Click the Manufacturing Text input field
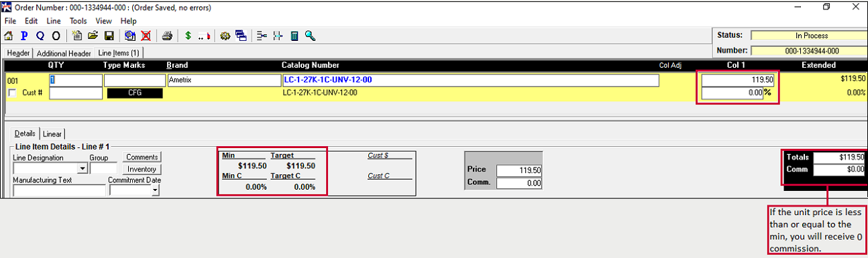The height and width of the screenshot is (258, 868). [59, 190]
